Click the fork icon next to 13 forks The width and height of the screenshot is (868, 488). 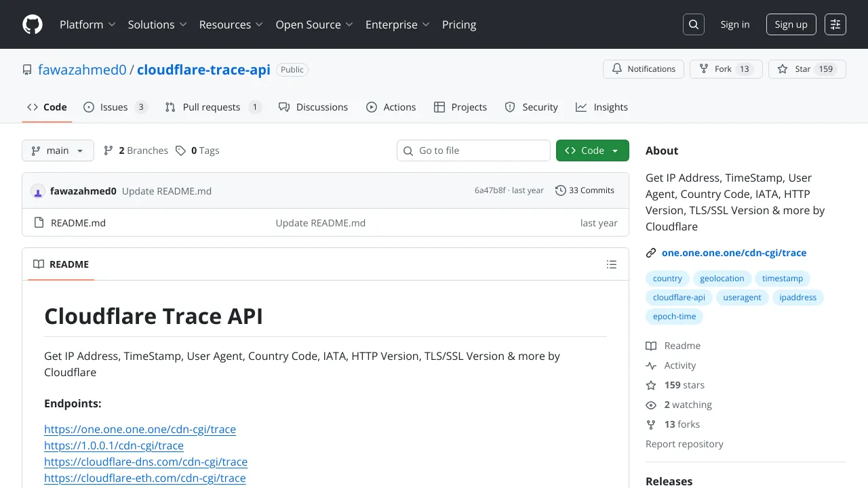(651, 424)
